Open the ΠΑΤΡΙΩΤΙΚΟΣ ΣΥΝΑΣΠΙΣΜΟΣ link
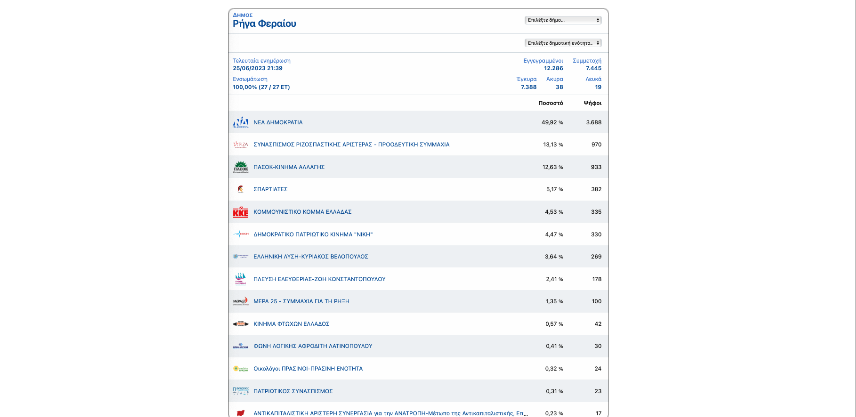The width and height of the screenshot is (856, 417). (293, 391)
